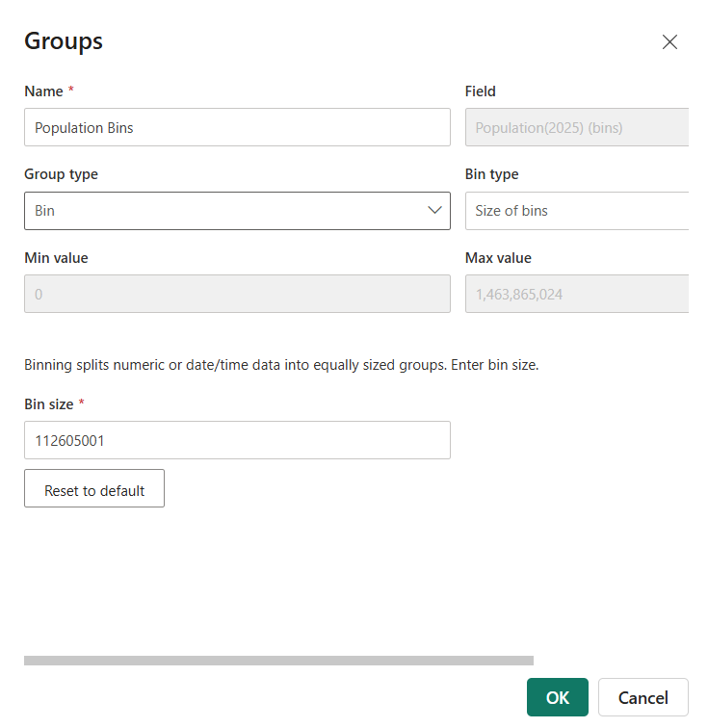Click the Max value field showing 1,463,865,024

click(577, 294)
